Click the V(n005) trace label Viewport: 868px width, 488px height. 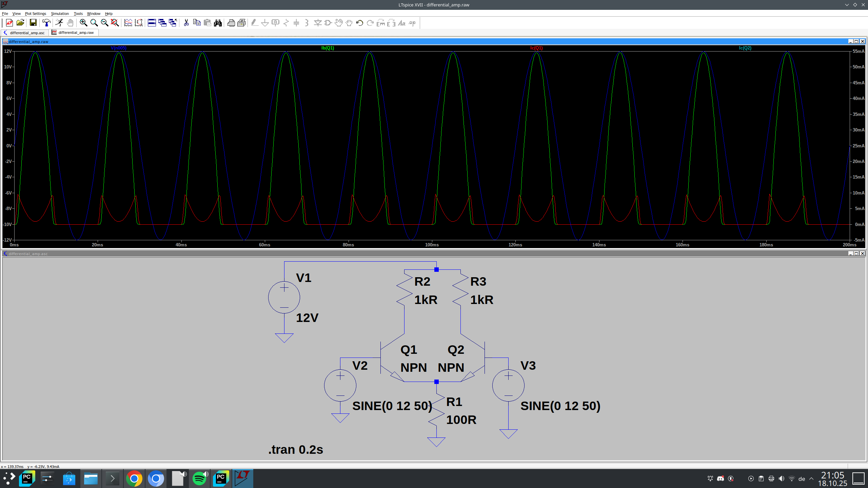click(x=118, y=48)
